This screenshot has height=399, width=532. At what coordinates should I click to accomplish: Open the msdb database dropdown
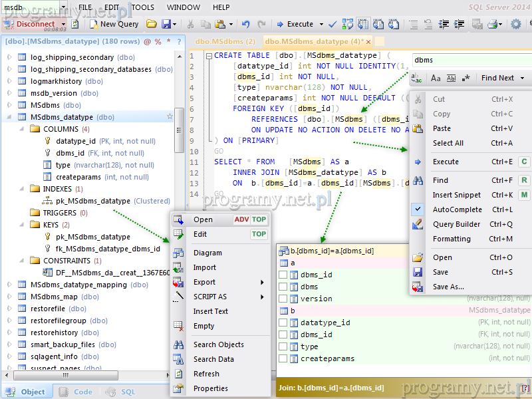63,7
